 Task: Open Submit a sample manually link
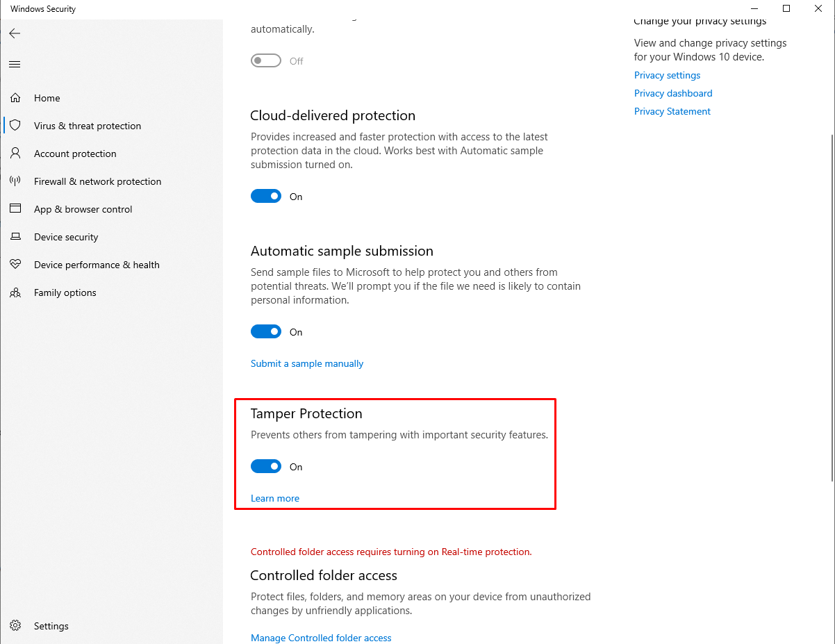[x=306, y=363]
